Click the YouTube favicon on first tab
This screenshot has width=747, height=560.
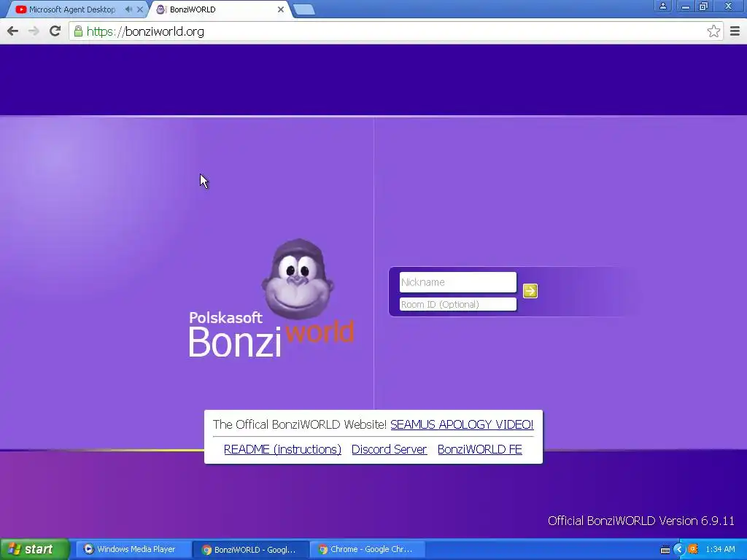click(21, 9)
